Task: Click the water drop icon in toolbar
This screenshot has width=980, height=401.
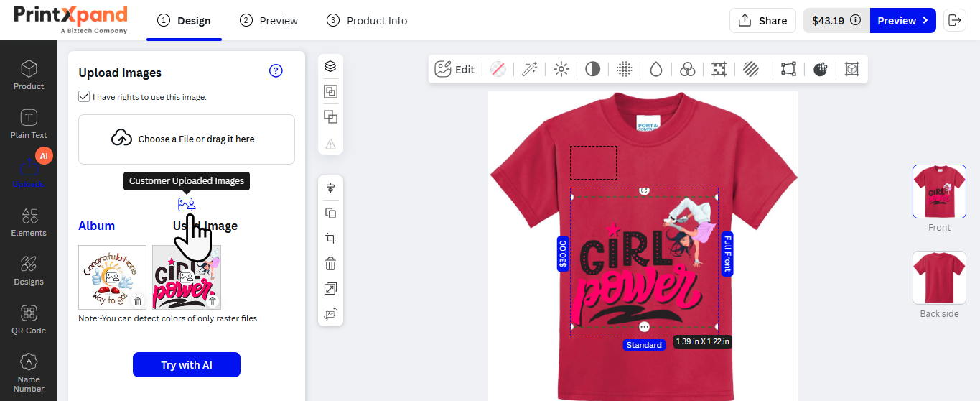Action: [x=655, y=69]
